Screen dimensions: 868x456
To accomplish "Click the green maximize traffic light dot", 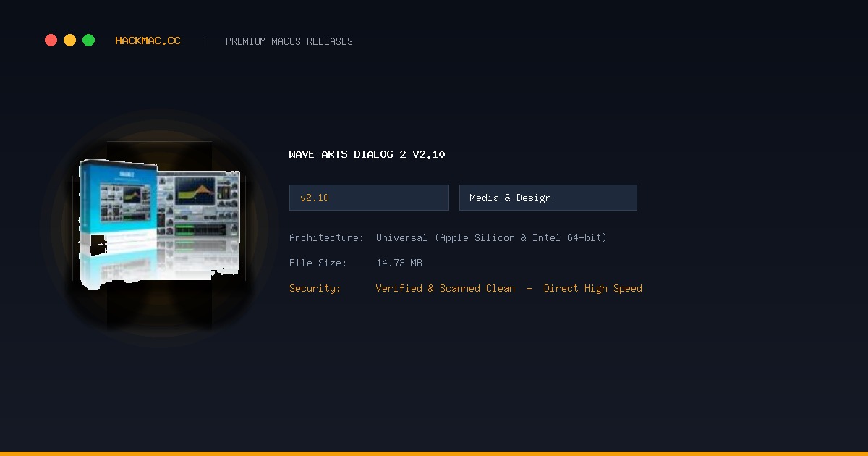I will (x=88, y=41).
